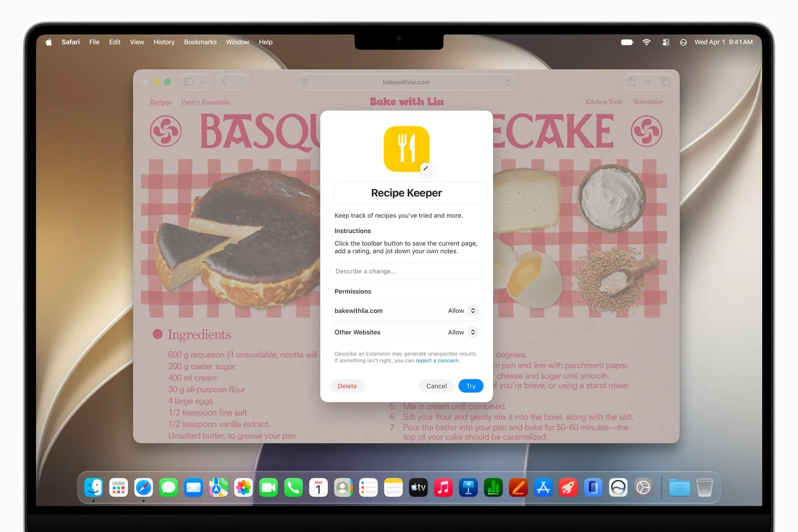This screenshot has width=798, height=532.
Task: Go back with Safari's back arrow
Action: click(224, 82)
